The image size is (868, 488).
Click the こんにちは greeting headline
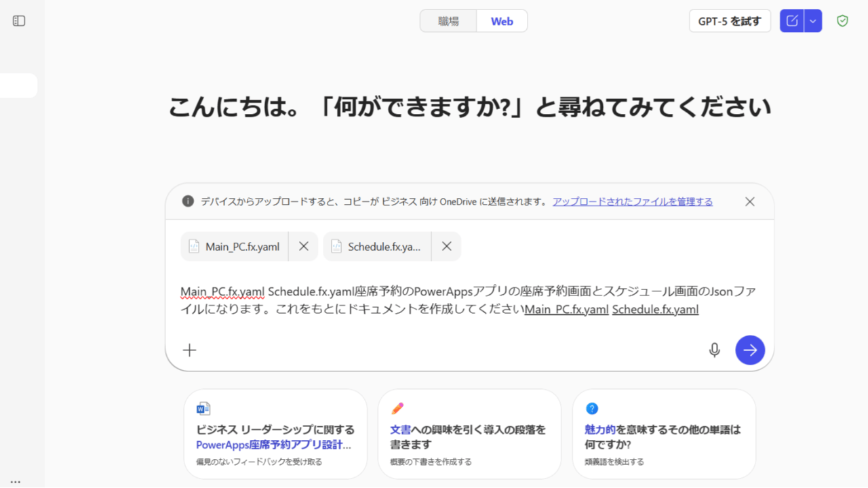[x=469, y=107]
